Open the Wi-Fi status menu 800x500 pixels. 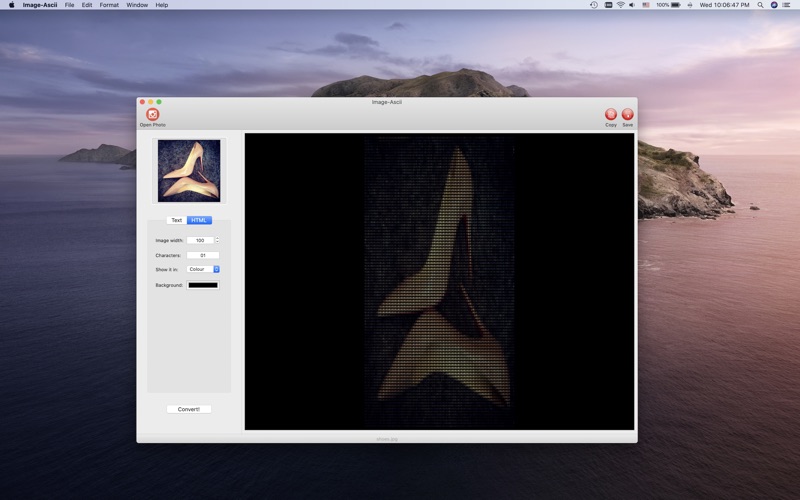pyautogui.click(x=620, y=5)
